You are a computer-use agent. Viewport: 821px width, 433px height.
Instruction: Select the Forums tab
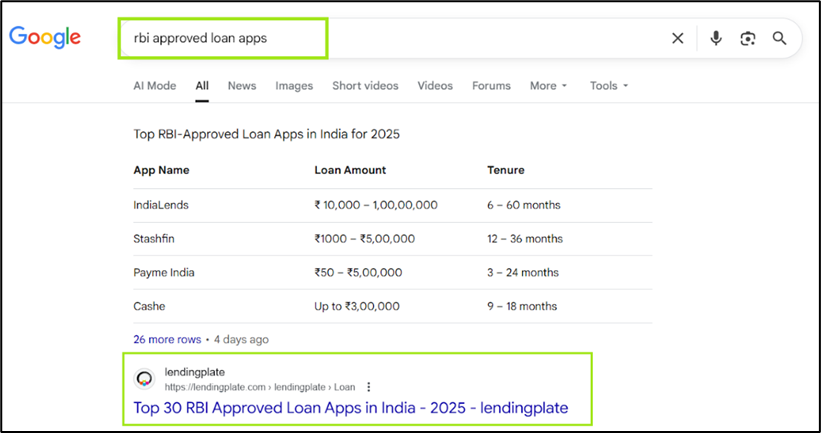coord(491,86)
